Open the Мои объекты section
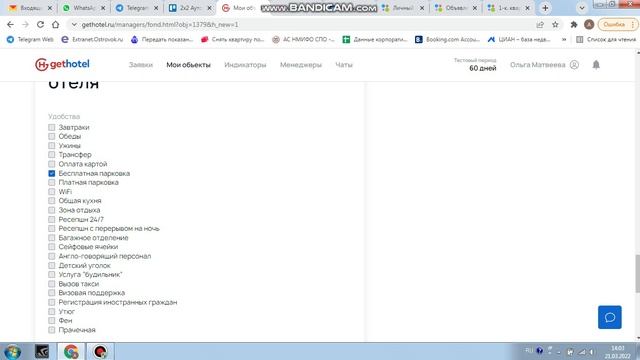 point(188,64)
